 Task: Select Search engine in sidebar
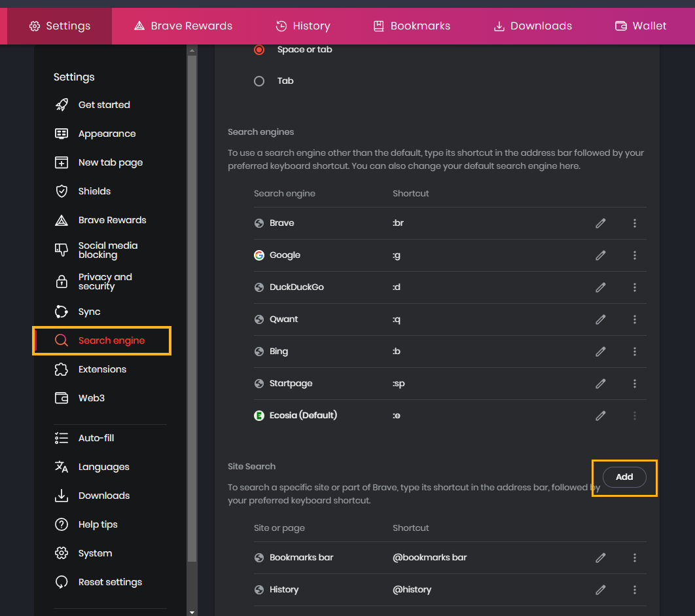[x=102, y=340]
